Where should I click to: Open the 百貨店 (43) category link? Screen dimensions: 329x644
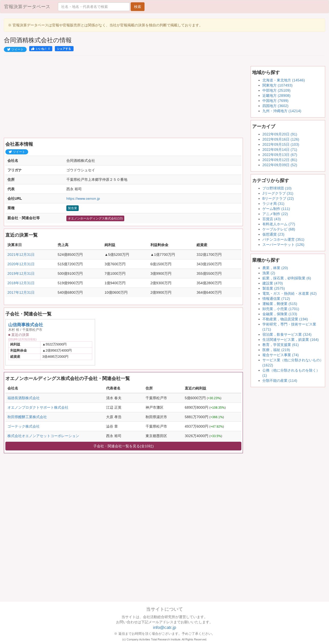click(271, 219)
